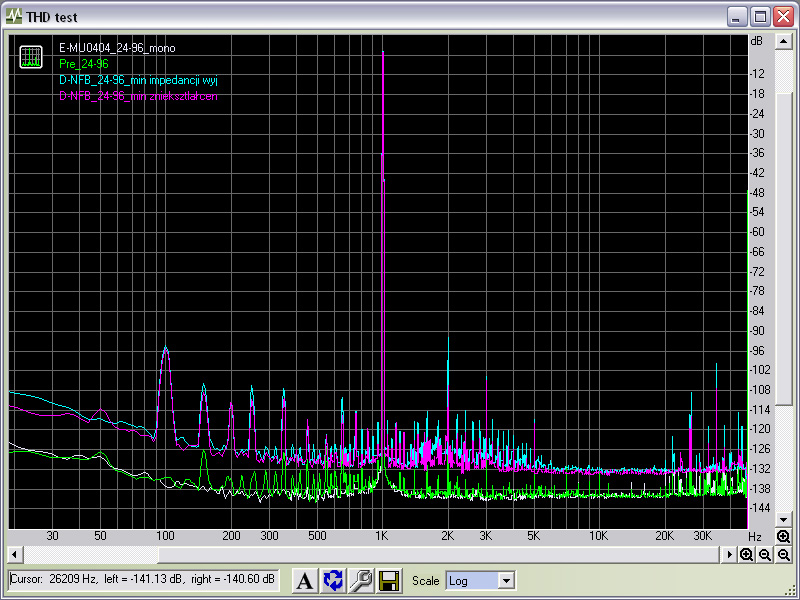Click the vertical scrollbar up arrow
Viewport: 800px width, 600px height.
click(x=783, y=41)
